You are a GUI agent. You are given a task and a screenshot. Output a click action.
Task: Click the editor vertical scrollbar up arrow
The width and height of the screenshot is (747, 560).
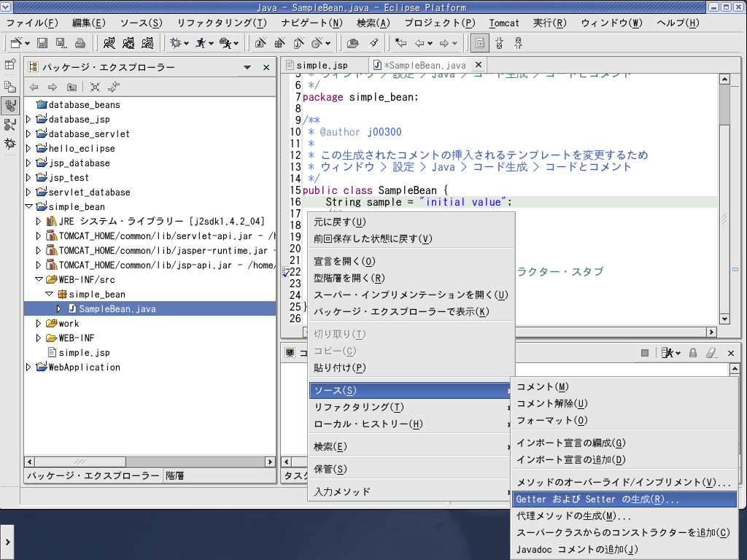click(x=724, y=79)
